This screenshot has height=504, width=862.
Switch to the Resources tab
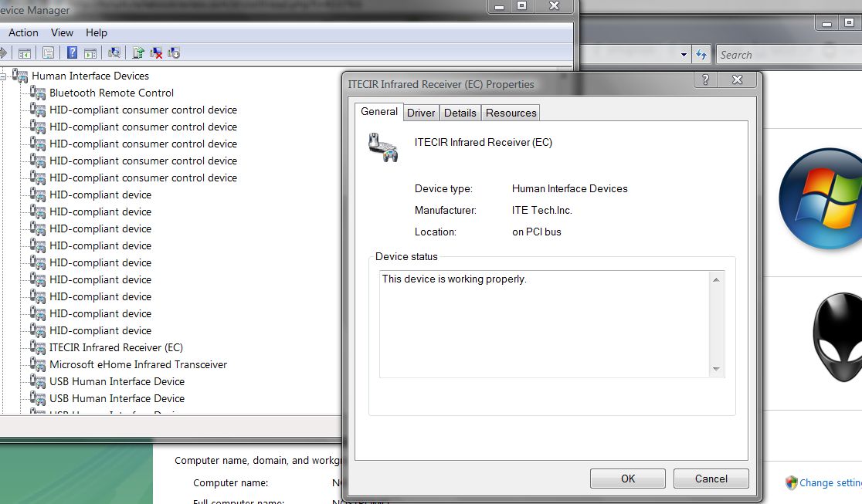click(511, 113)
